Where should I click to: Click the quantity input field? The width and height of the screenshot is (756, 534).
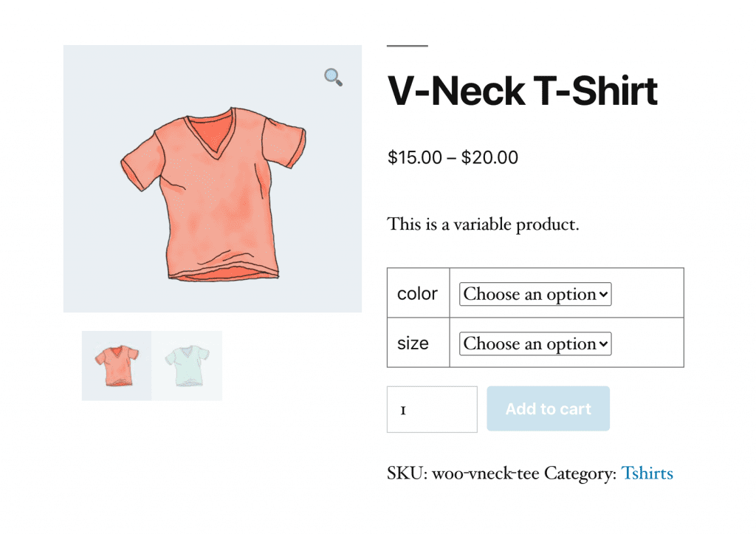coord(432,409)
